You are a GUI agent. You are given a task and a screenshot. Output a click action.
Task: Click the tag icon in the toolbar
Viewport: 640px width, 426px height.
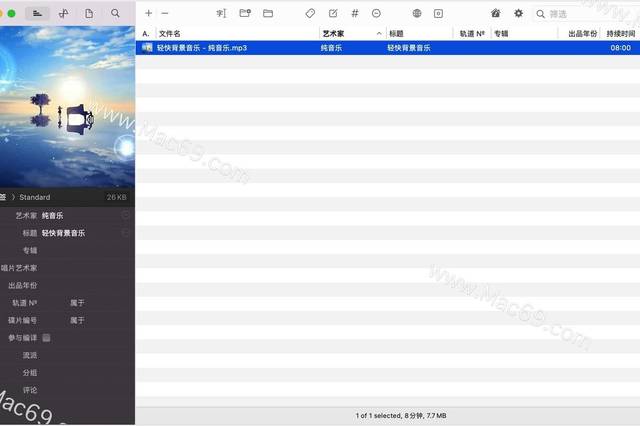(310, 13)
